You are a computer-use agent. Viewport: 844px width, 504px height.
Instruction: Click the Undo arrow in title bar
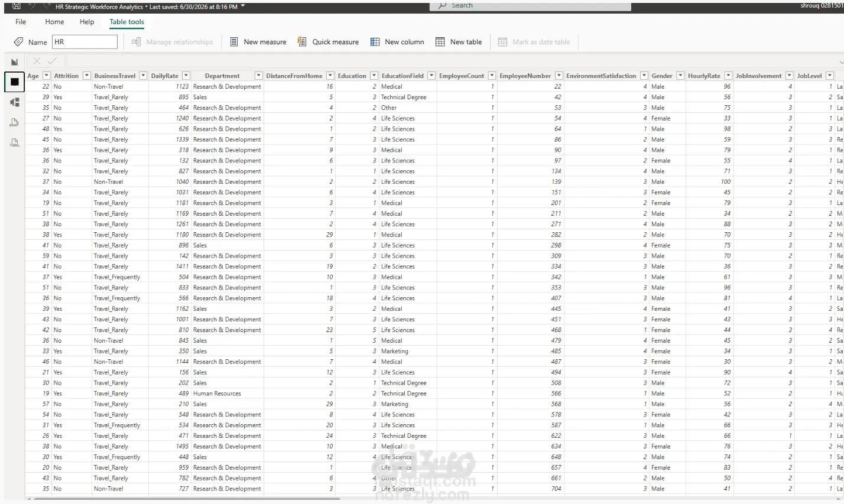tap(31, 6)
